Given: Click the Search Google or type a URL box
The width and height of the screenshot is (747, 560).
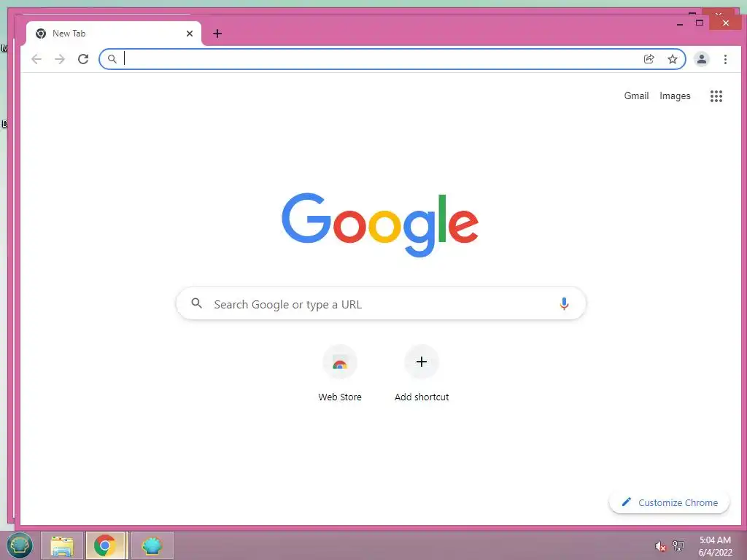Looking at the screenshot, I should coord(381,303).
